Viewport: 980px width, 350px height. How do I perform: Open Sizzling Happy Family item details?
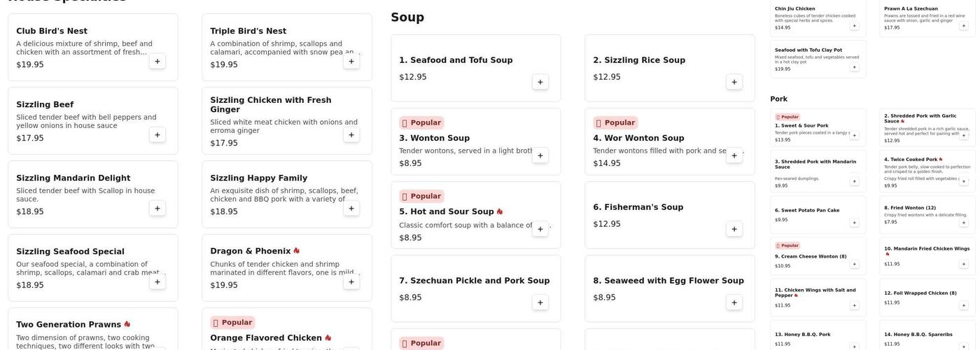click(259, 178)
